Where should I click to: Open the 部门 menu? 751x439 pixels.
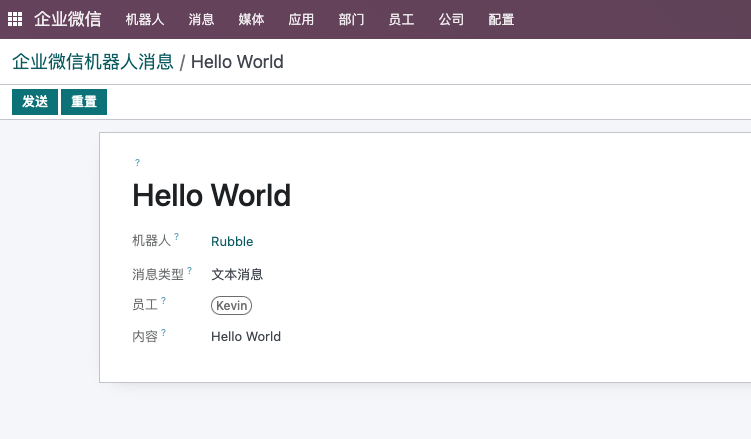pos(351,20)
